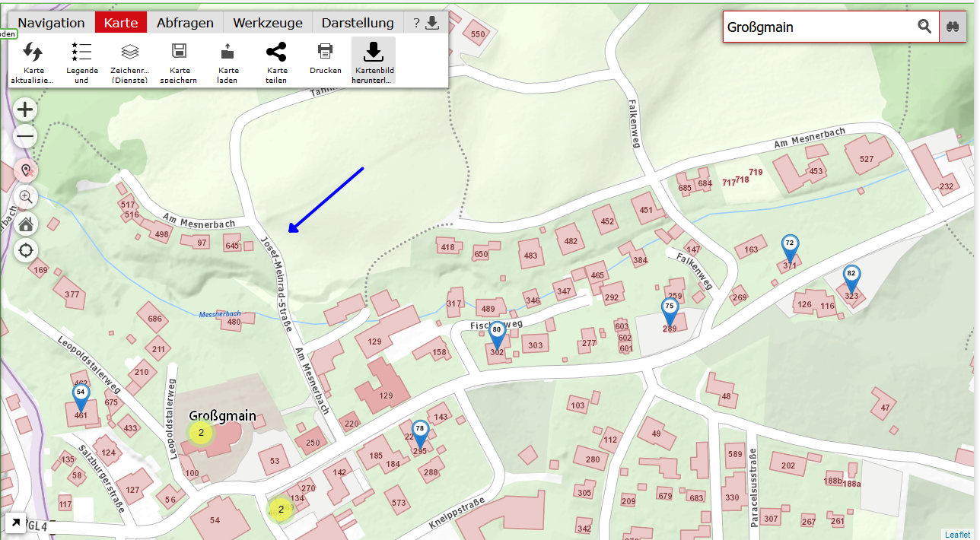Viewport: 980px width, 540px height.
Task: Activate the magnifier zoom-to-area tool
Action: [26, 197]
